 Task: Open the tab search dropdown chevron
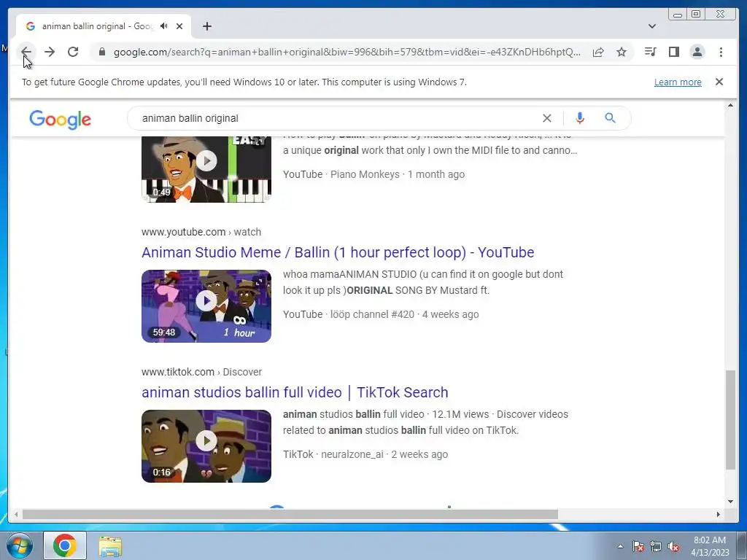point(652,26)
